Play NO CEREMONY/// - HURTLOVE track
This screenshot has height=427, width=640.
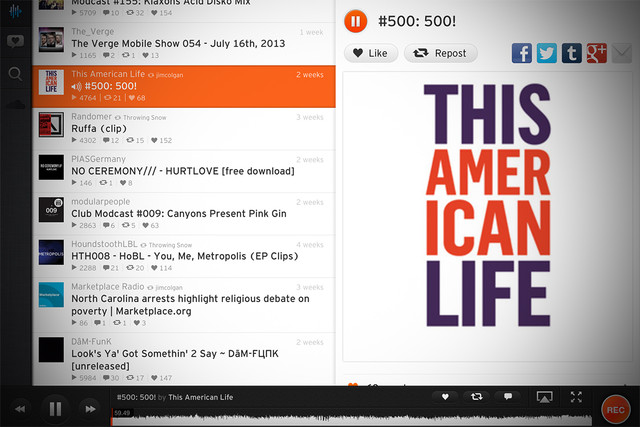coord(184,171)
